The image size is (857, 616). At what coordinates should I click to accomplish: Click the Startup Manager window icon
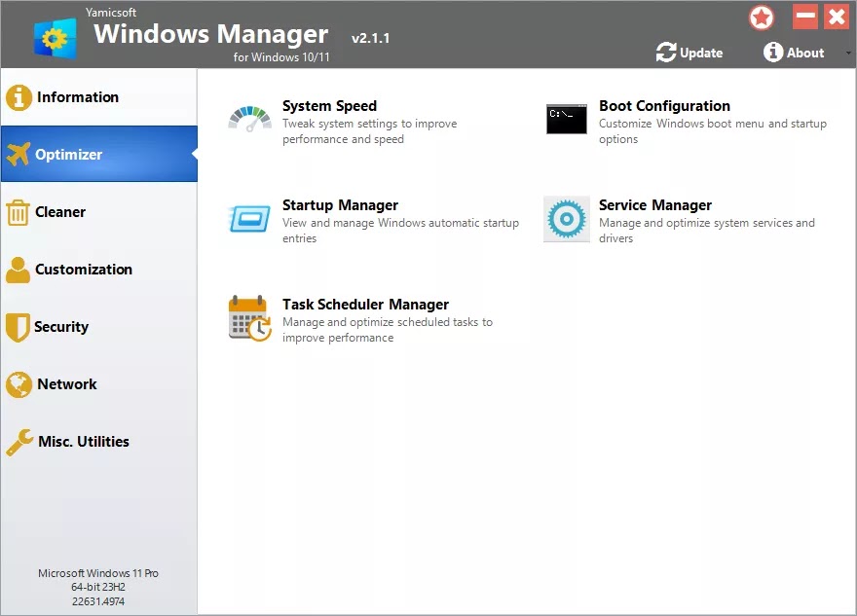pos(248,218)
